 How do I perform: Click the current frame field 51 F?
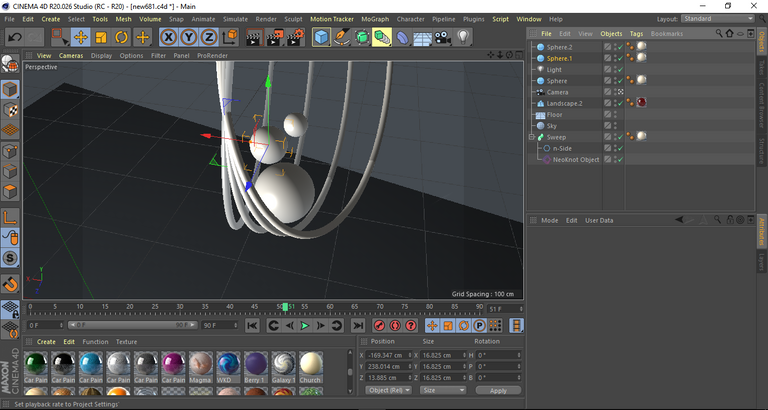(x=505, y=309)
